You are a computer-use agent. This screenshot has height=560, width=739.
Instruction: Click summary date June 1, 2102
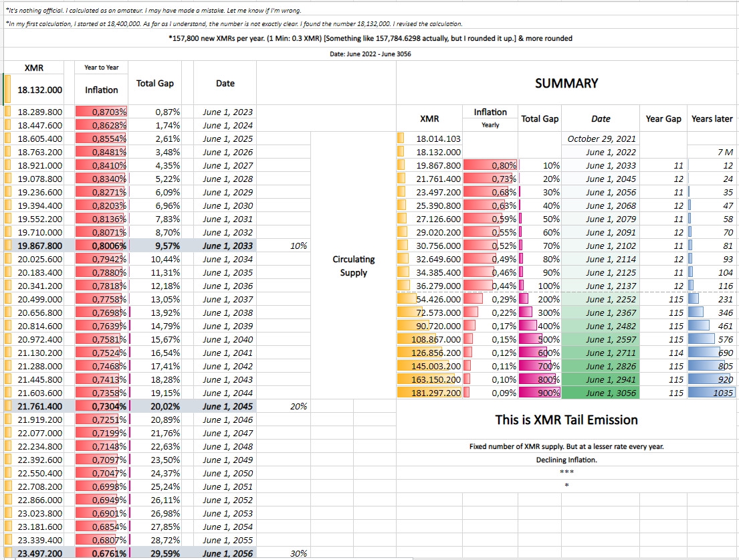(601, 246)
